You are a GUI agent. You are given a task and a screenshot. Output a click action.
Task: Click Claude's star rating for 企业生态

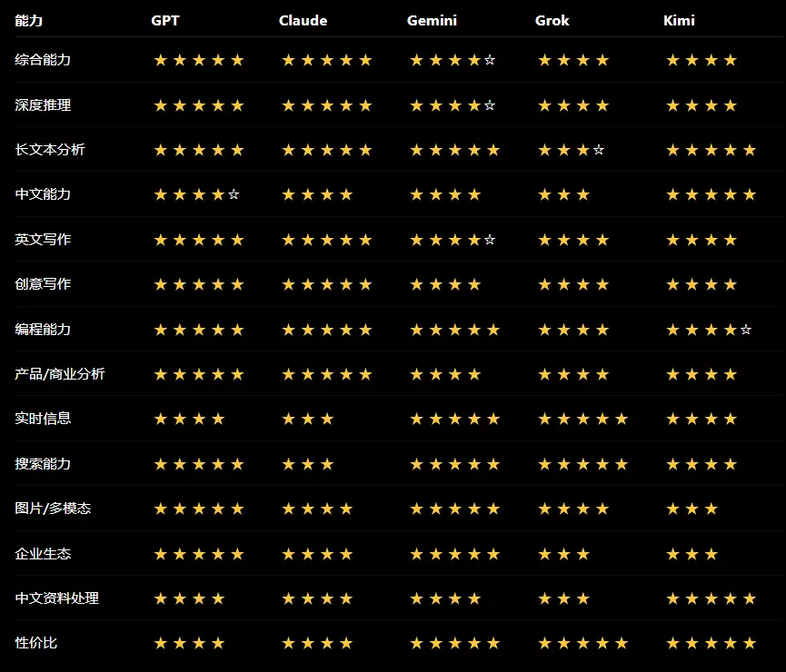point(317,554)
